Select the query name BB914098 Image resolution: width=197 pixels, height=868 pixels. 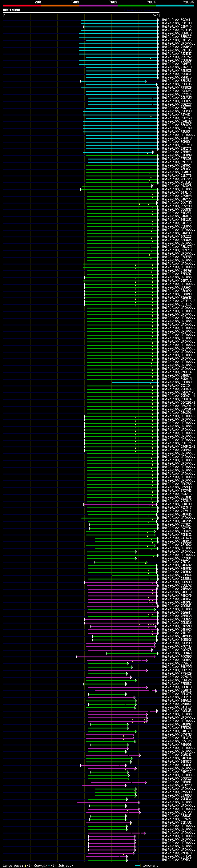click(11, 10)
